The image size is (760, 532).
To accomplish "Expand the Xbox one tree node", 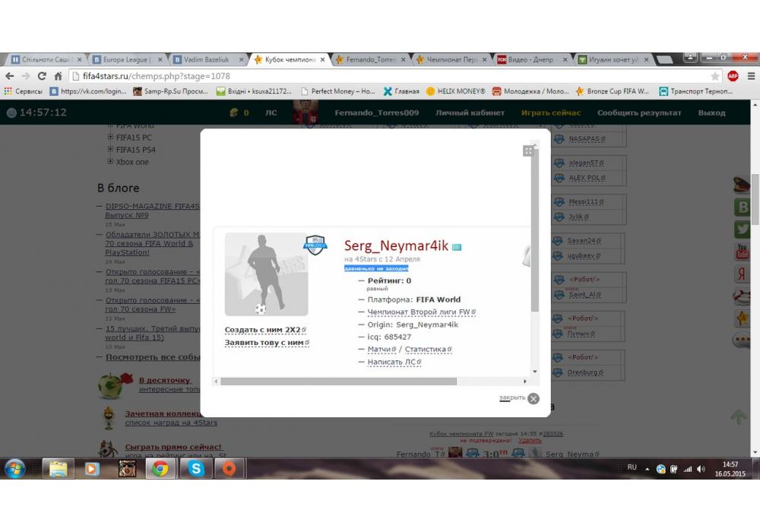I will tap(110, 162).
